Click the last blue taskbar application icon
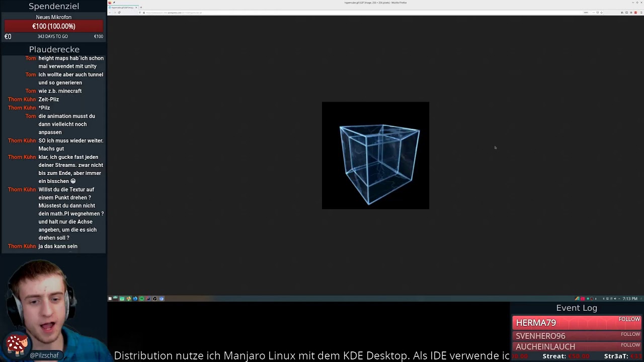 [162, 299]
